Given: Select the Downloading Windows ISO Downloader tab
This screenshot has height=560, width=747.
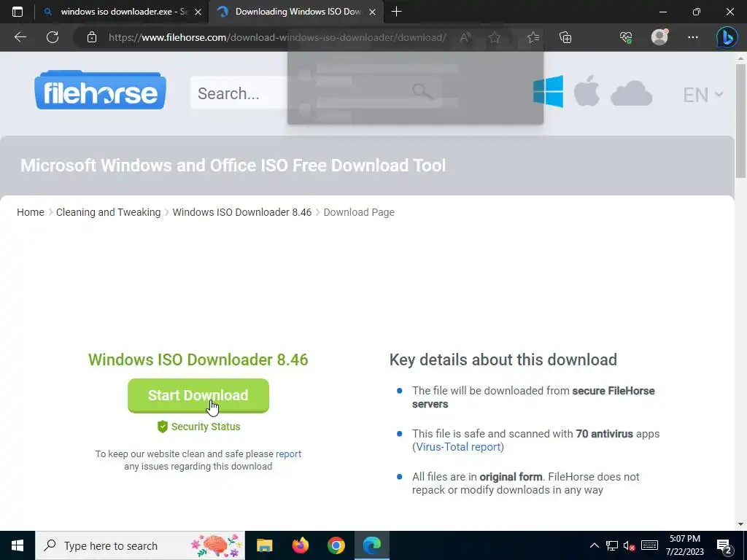Looking at the screenshot, I should 298,12.
